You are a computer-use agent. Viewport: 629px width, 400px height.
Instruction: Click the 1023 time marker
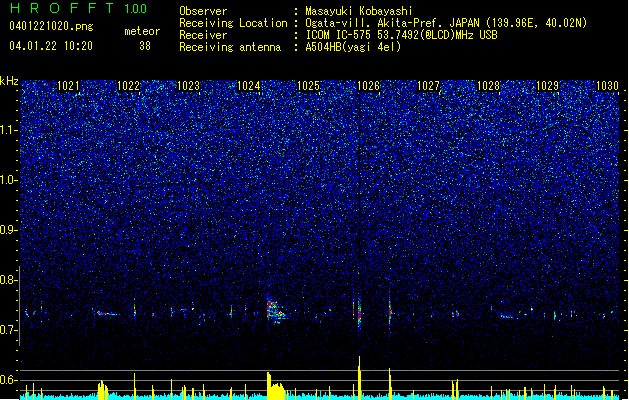tap(188, 86)
